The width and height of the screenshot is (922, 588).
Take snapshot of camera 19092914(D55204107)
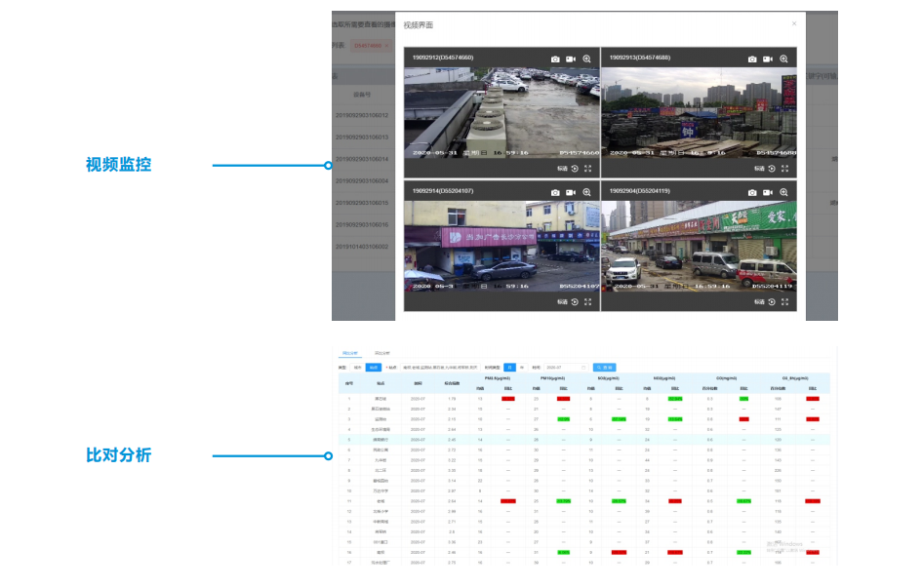coord(555,192)
